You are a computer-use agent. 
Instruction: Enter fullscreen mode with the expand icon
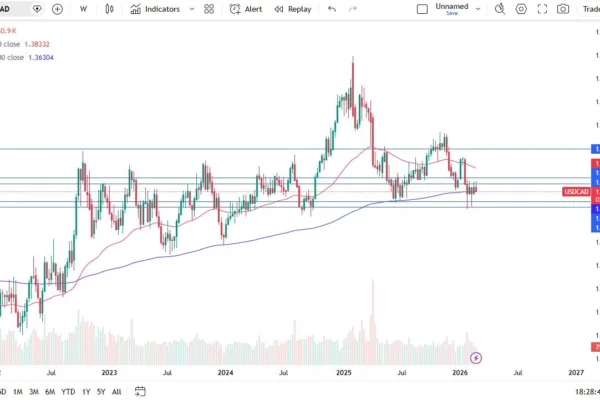tap(542, 9)
